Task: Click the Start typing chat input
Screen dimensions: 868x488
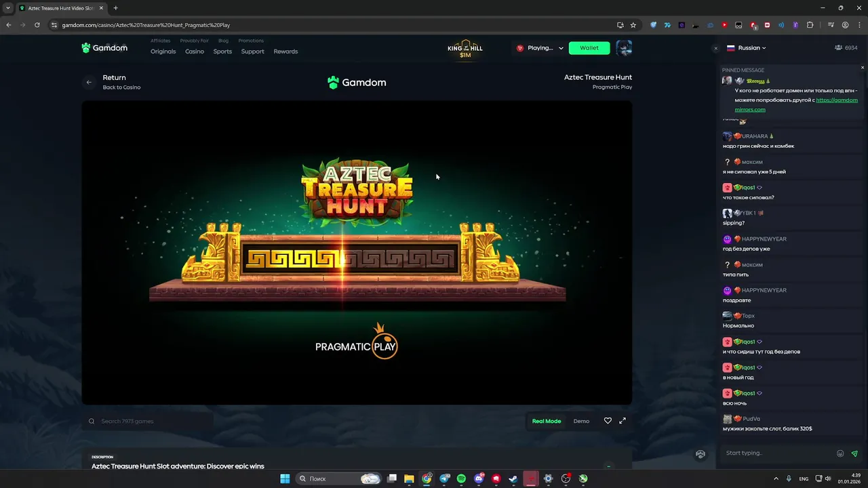Action: coord(778,453)
